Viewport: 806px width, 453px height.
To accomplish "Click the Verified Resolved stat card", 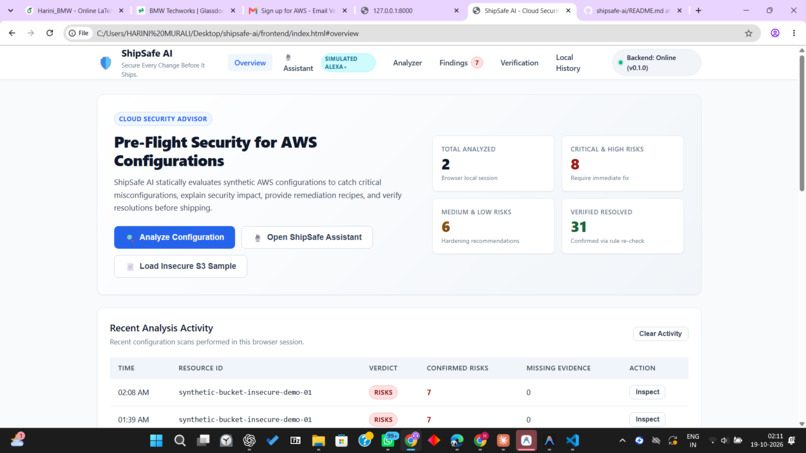I will tap(622, 226).
